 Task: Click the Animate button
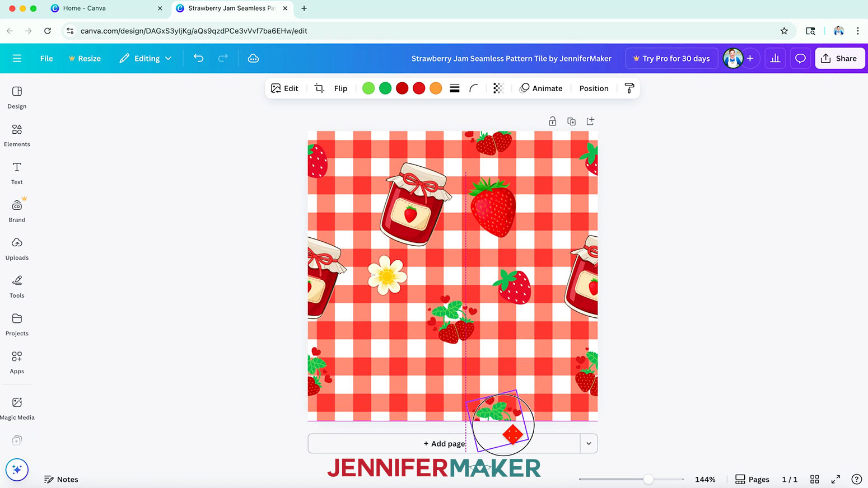[x=541, y=88]
